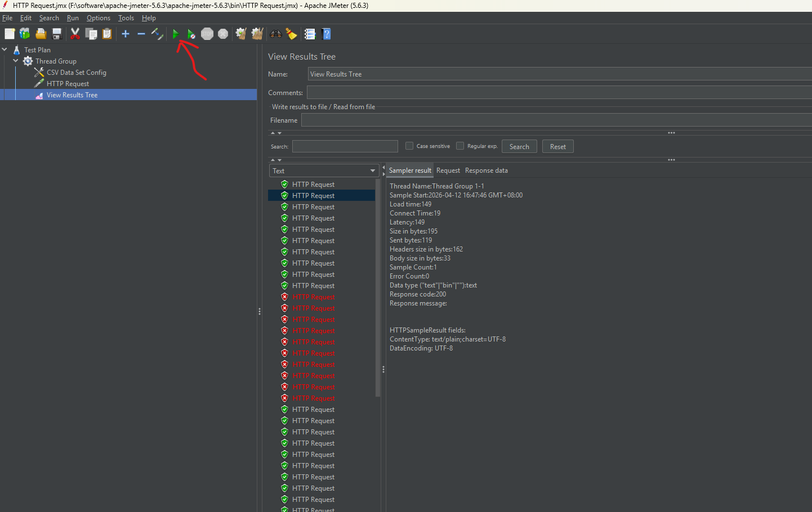Open the Tools menu
The height and width of the screenshot is (512, 812).
click(x=126, y=18)
